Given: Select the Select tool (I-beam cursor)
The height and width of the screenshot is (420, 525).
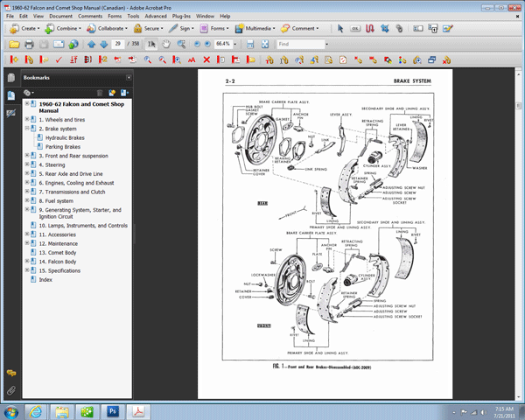Looking at the screenshot, I should [x=151, y=44].
